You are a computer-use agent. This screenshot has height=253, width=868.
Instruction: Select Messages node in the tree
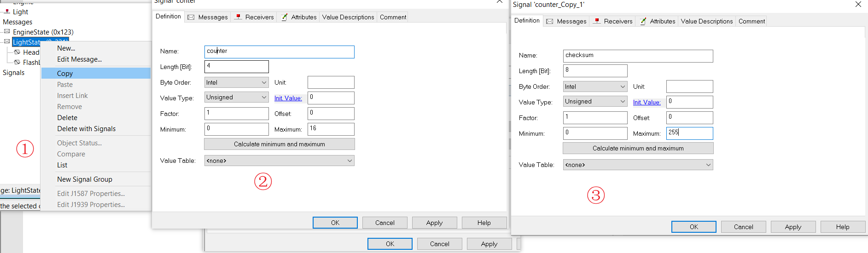coord(17,22)
